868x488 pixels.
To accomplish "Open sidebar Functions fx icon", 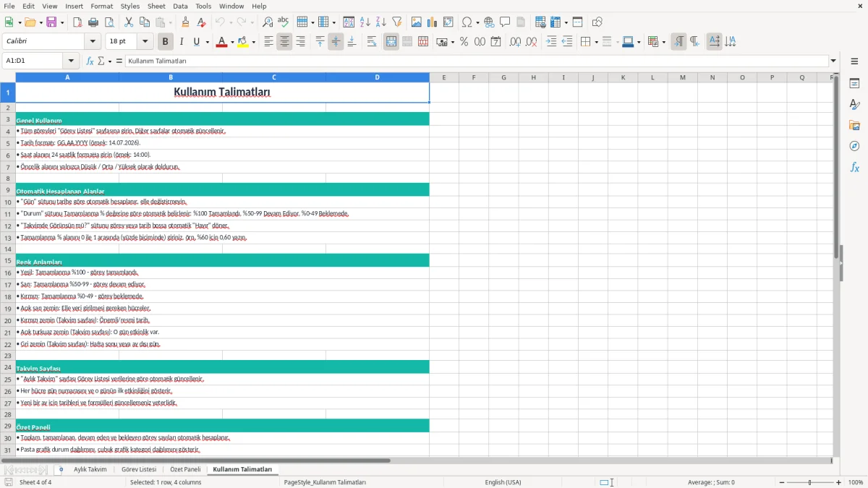I will pos(854,168).
